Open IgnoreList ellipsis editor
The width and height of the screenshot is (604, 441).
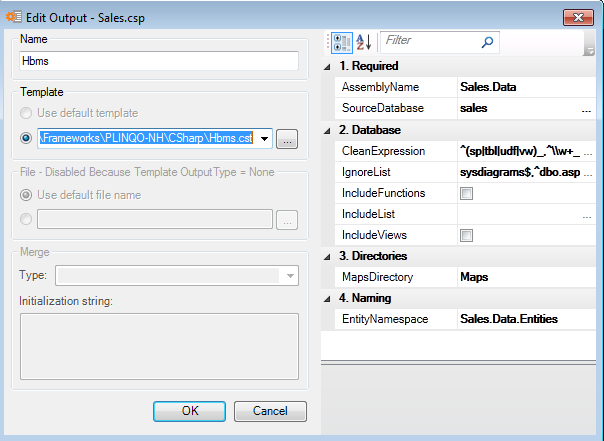[x=586, y=172]
